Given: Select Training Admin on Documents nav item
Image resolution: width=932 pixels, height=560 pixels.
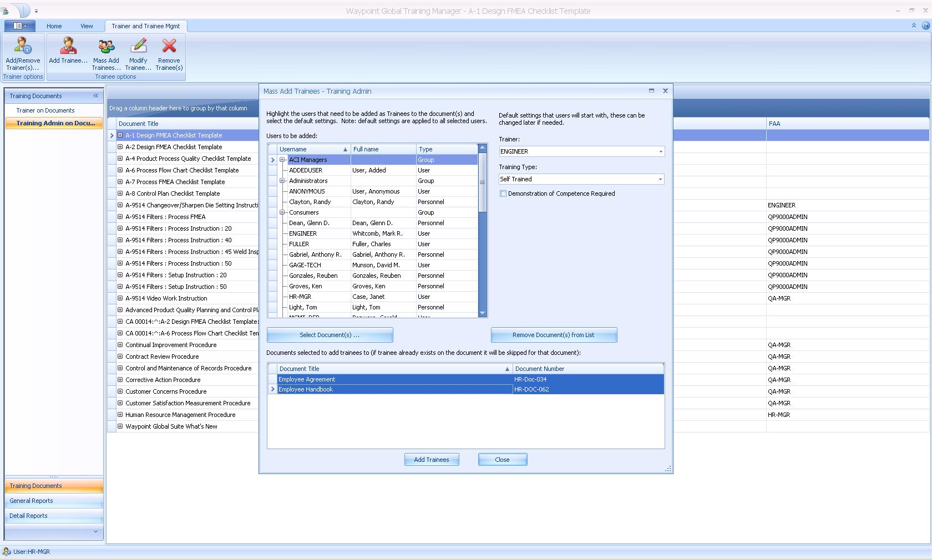Looking at the screenshot, I should [54, 123].
